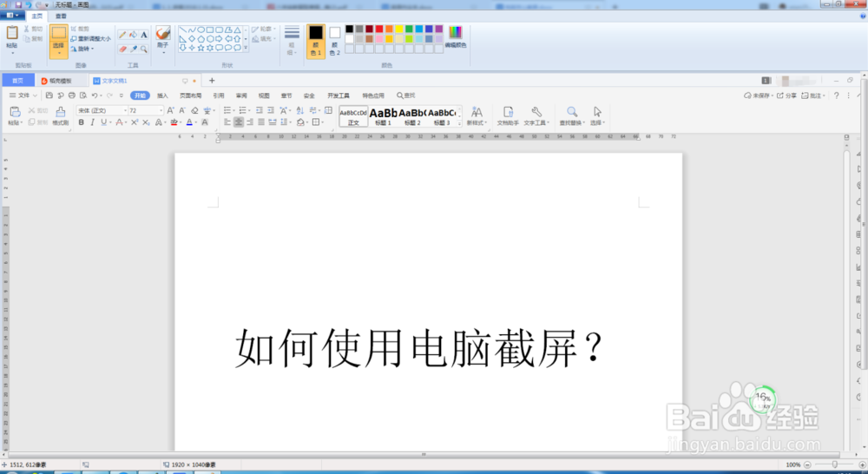This screenshot has width=868, height=474.
Task: Choose the Right triangle shape
Action: [x=183, y=39]
